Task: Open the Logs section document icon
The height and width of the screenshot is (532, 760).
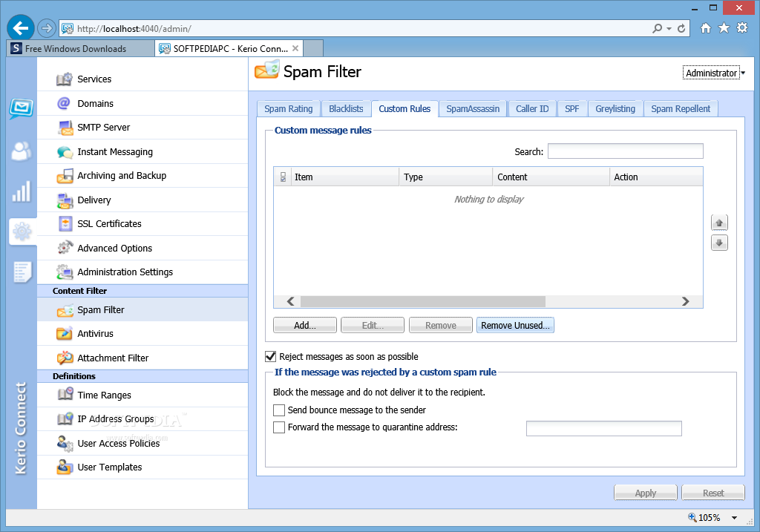Action: point(22,272)
